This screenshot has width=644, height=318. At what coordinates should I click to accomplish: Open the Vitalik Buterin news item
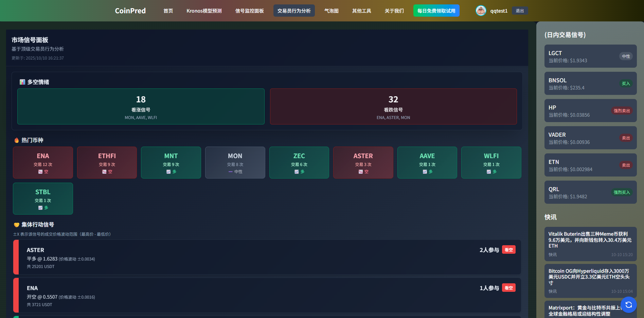tap(590, 244)
